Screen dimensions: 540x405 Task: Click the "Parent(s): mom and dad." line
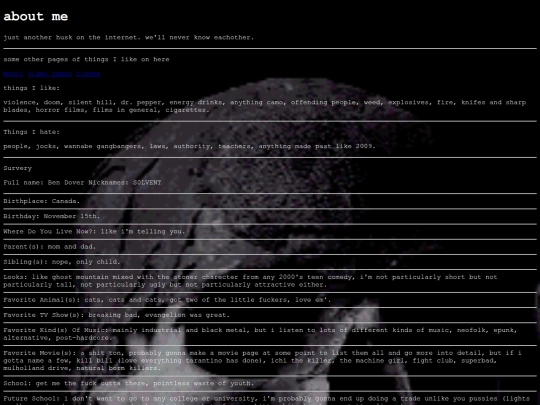coord(50,247)
